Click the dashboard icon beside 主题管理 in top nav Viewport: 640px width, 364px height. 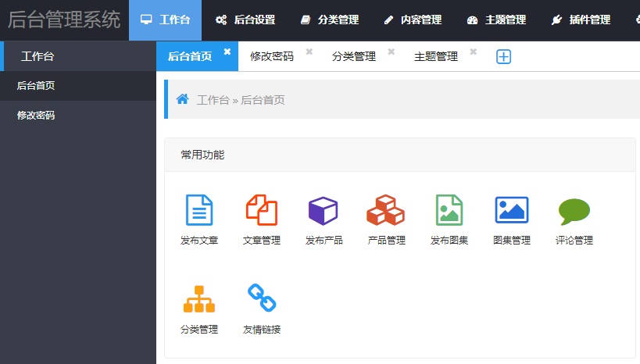pos(472,20)
